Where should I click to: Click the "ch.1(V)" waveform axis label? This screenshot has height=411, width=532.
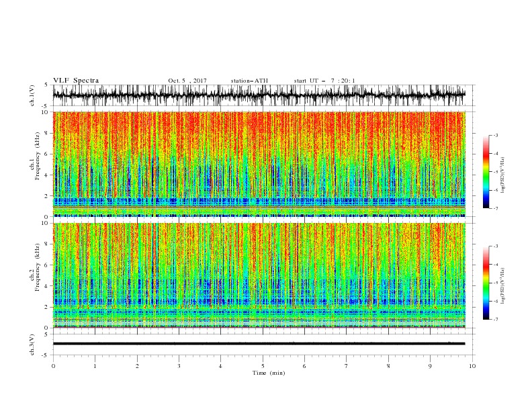coord(32,95)
